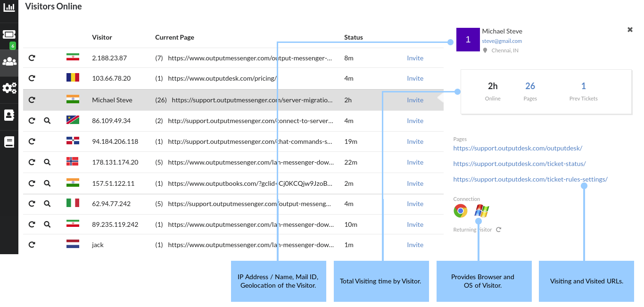Click the 1 Prev Tickets count
The image size is (644, 307).
583,86
